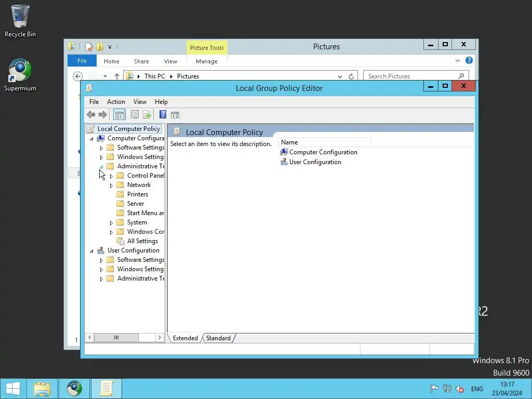
Task: Toggle Show/Hide Console Tree toolbar icon
Action: pos(119,115)
